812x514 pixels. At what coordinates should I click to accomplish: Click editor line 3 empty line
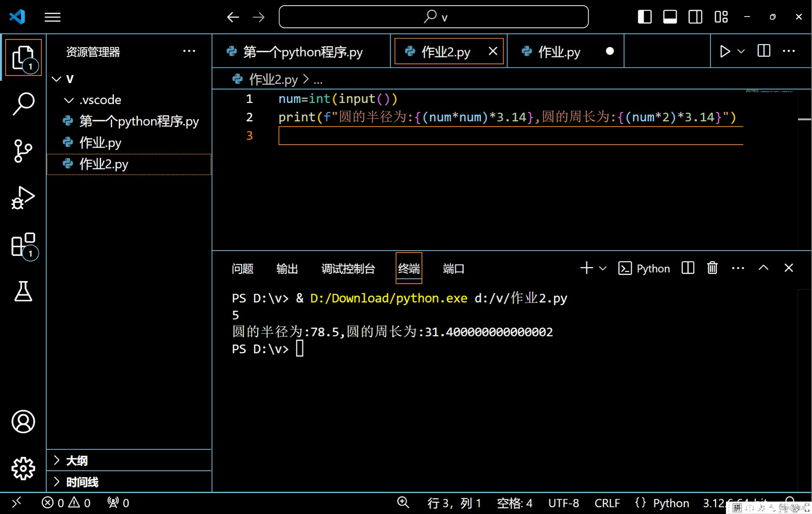511,136
